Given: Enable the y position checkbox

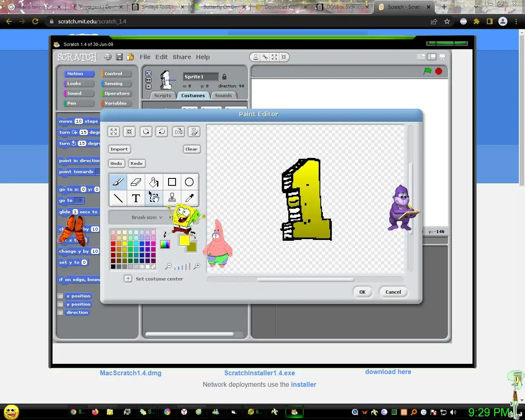Looking at the screenshot, I should [x=60, y=304].
